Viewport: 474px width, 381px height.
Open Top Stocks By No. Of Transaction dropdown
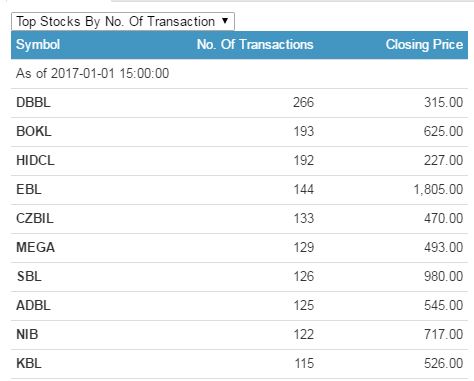click(x=123, y=21)
